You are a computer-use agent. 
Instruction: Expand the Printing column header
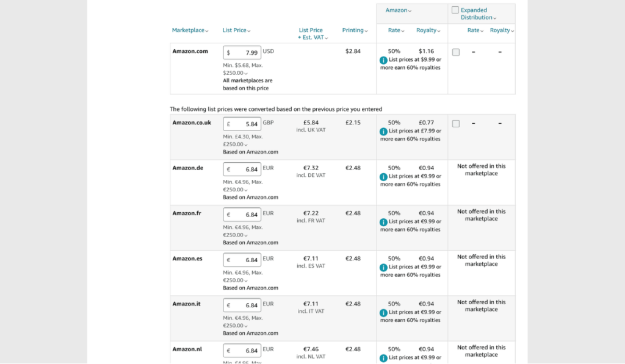pyautogui.click(x=355, y=30)
